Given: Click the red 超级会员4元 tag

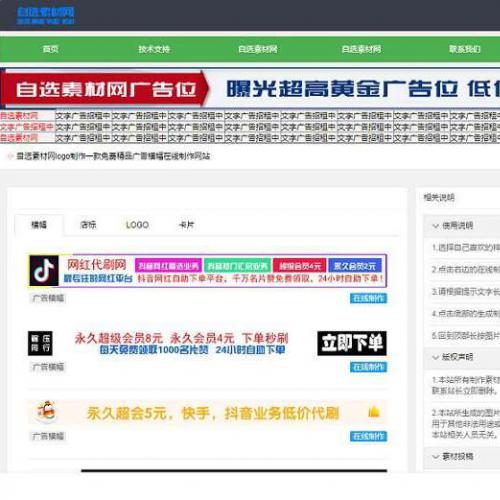Looking at the screenshot, I should (300, 266).
